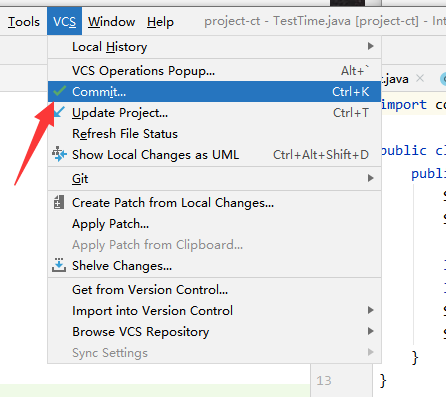Open the Window menu

(111, 22)
